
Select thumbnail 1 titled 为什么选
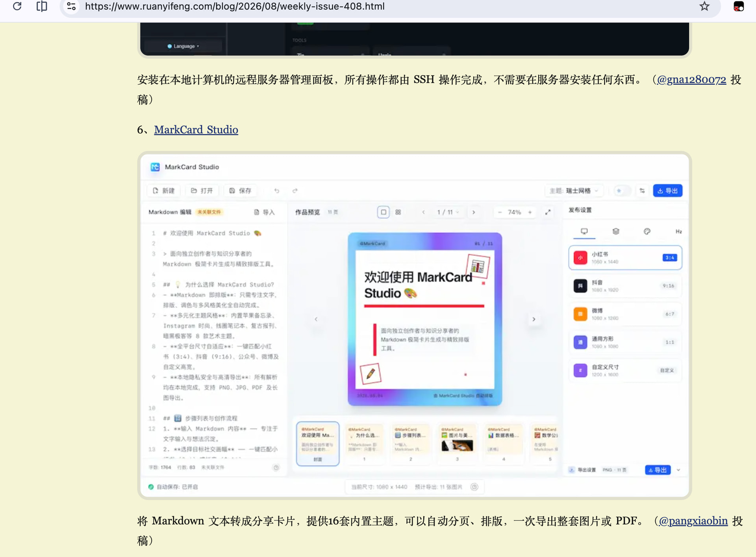point(364,444)
